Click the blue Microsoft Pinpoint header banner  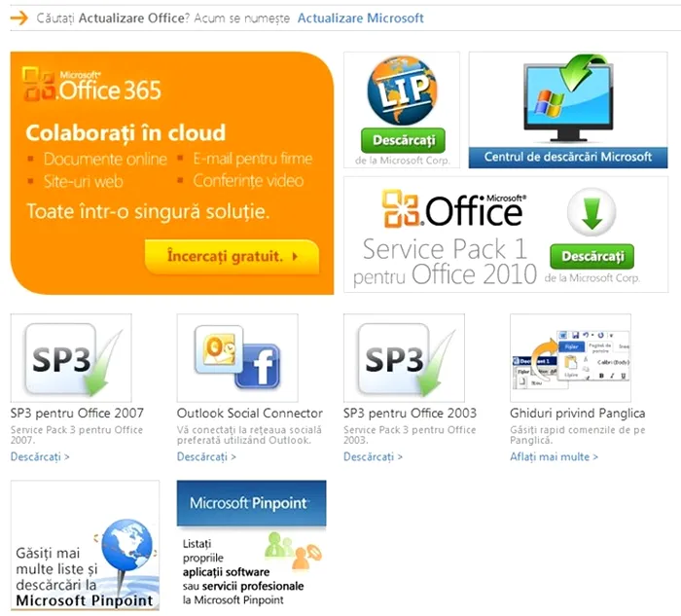[x=251, y=503]
